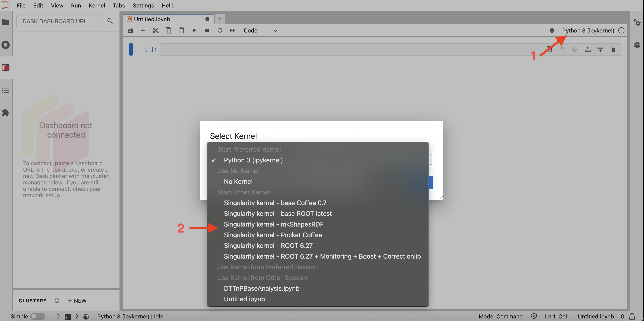Select Singularity kernel - ROOT 6.27
Image resolution: width=644 pixels, height=321 pixels.
click(318, 246)
